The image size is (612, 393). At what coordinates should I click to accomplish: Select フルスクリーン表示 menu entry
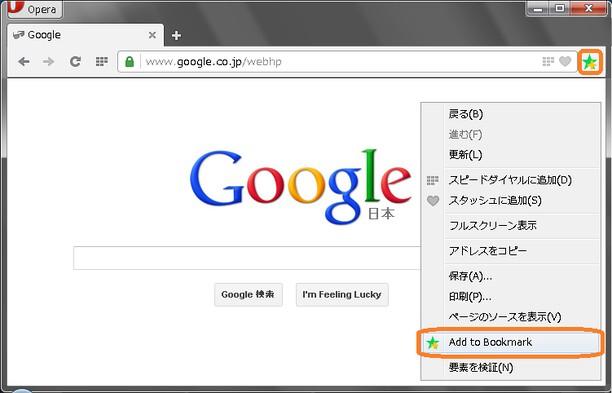[511, 226]
